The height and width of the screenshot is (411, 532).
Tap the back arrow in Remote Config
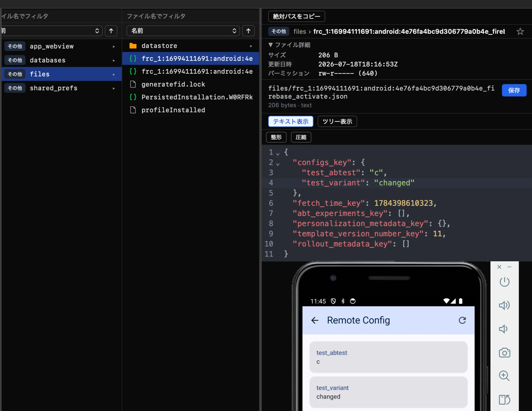tap(315, 320)
